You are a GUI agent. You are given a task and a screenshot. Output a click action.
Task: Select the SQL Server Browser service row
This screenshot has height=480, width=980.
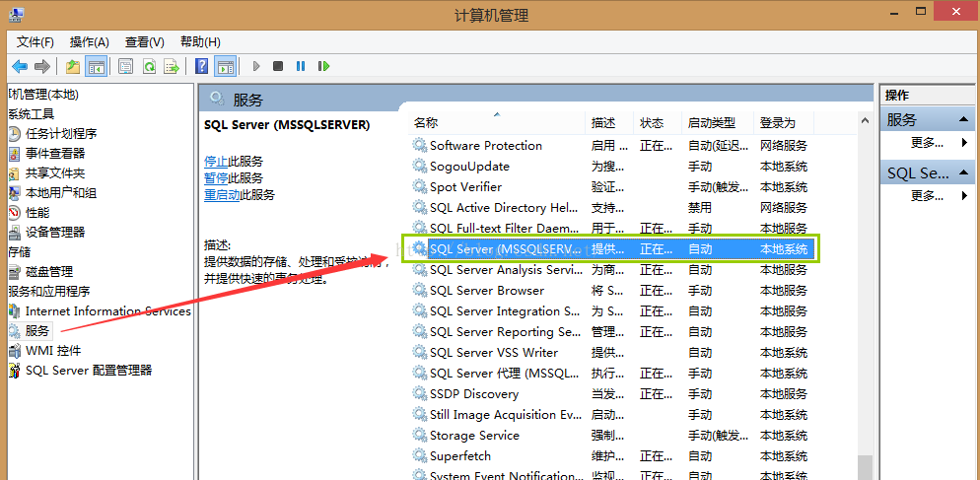487,291
